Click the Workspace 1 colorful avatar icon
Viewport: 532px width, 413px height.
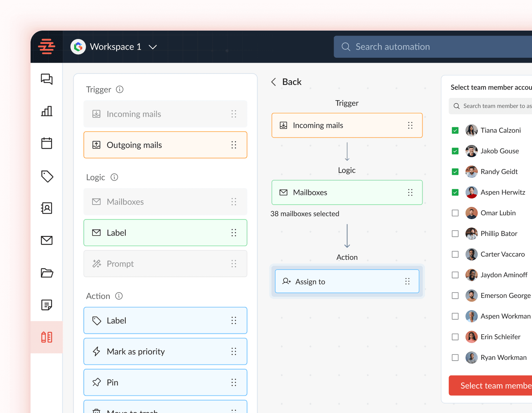click(78, 47)
